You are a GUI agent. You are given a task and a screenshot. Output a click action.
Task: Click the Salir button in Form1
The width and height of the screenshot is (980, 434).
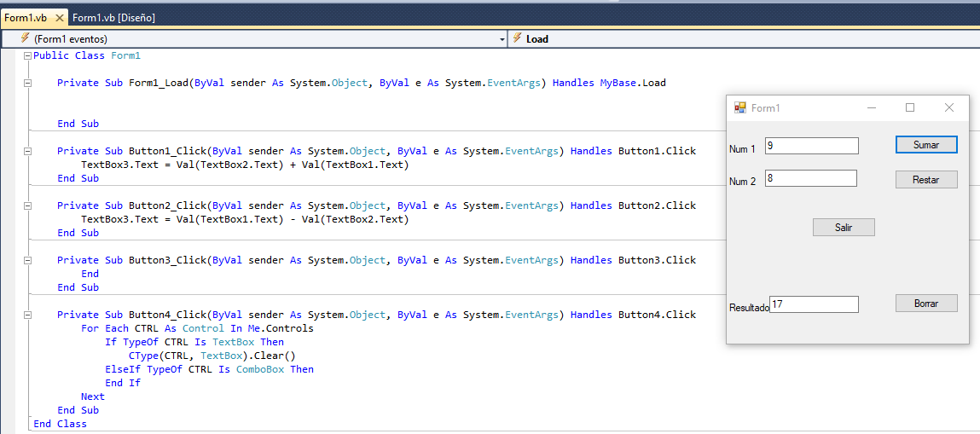tap(844, 228)
